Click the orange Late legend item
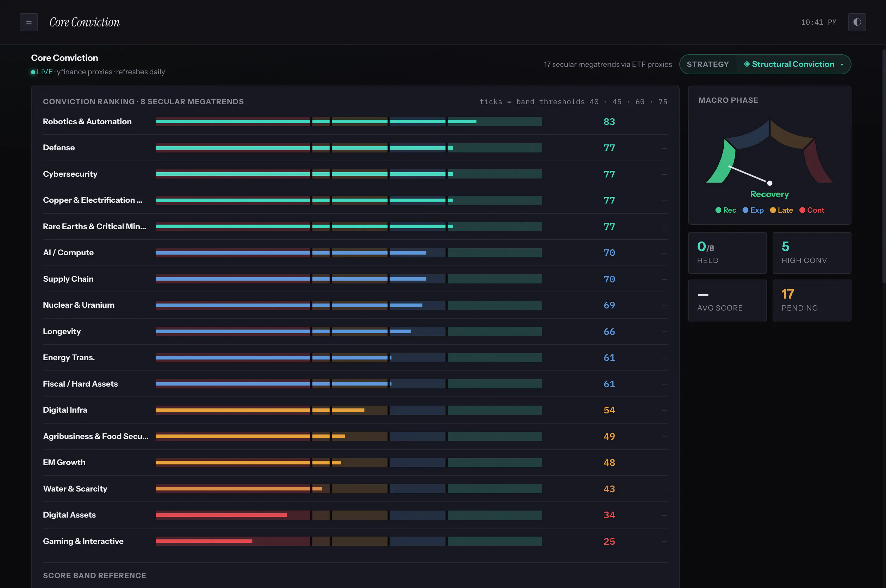This screenshot has width=886, height=588. pyautogui.click(x=781, y=210)
